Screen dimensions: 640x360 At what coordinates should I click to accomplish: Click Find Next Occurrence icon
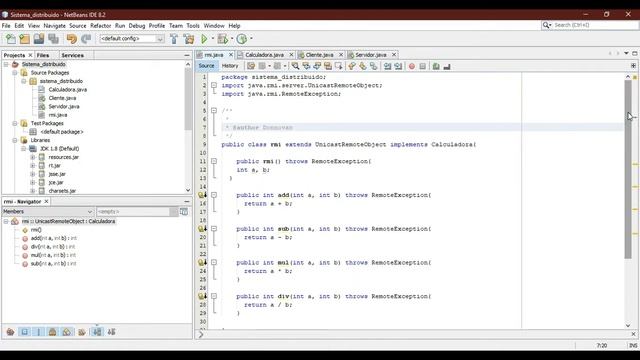[317, 66]
